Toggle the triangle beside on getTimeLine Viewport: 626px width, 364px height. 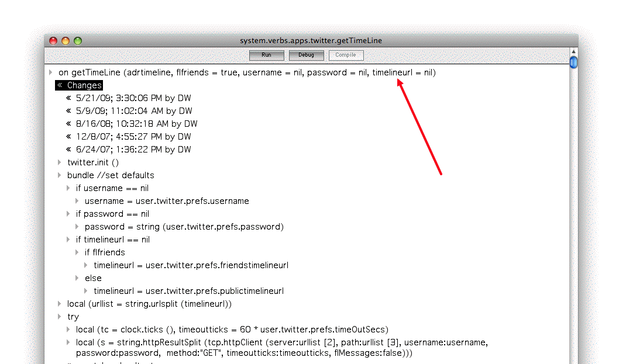[51, 72]
